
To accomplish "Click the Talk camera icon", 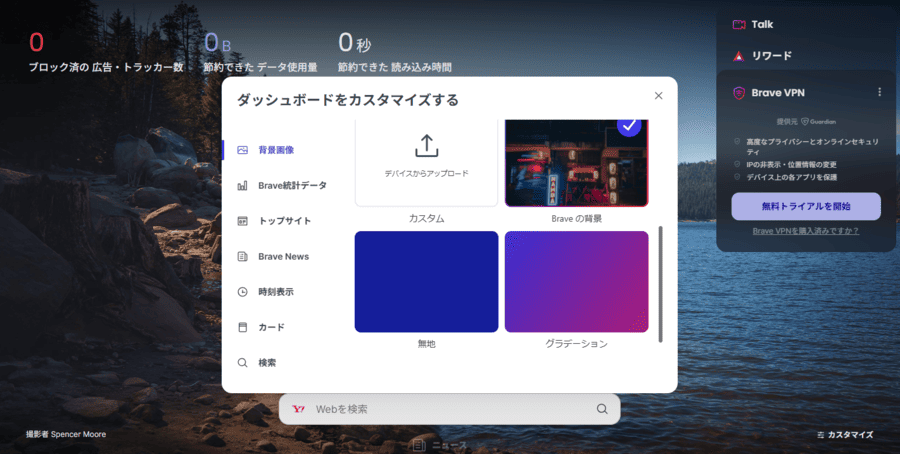I will click(x=739, y=25).
